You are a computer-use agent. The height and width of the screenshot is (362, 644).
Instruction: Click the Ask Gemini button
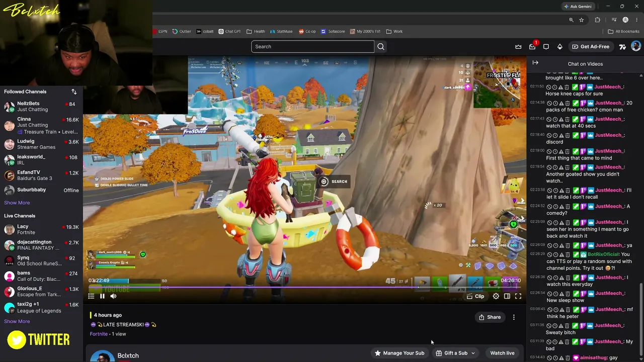point(578,7)
